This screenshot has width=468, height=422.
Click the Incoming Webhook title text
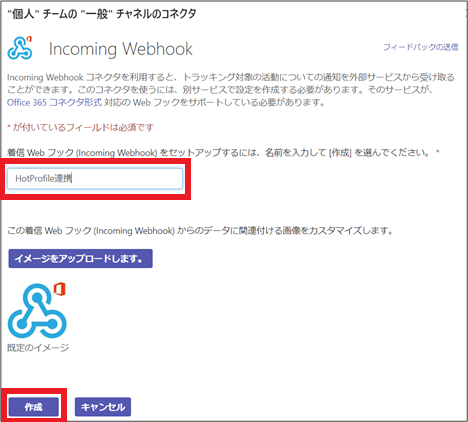[121, 49]
